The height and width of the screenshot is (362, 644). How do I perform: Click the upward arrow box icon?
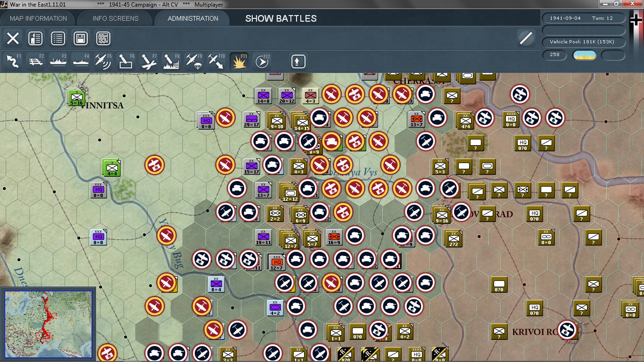tap(298, 61)
